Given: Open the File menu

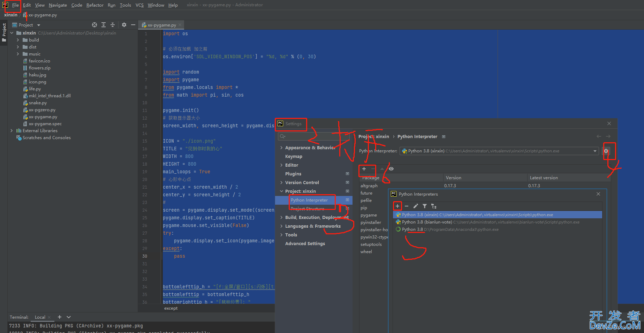Looking at the screenshot, I should point(15,5).
